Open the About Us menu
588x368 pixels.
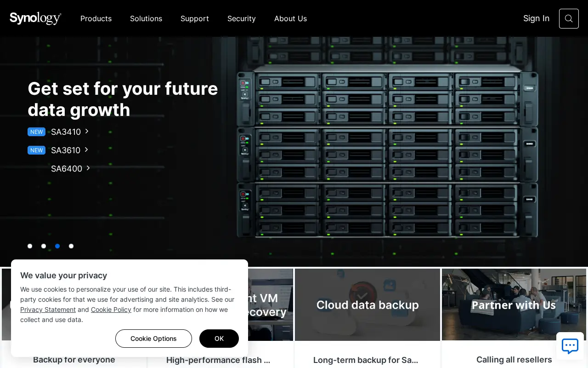coord(290,18)
